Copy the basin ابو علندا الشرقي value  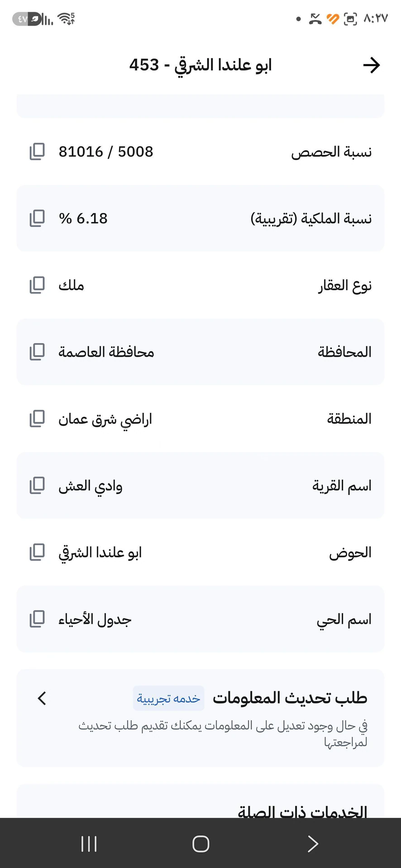(37, 552)
